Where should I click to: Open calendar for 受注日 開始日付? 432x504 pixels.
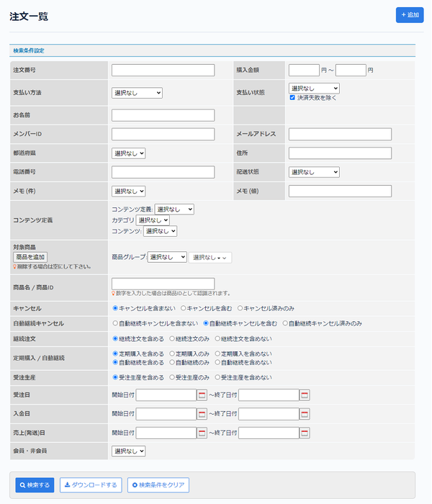tap(202, 395)
